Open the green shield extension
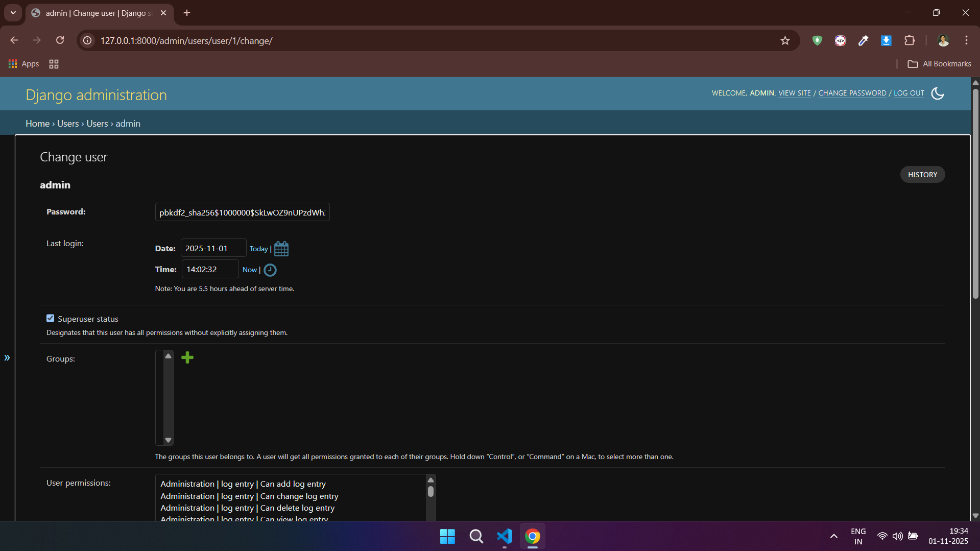This screenshot has height=551, width=980. pyautogui.click(x=817, y=41)
